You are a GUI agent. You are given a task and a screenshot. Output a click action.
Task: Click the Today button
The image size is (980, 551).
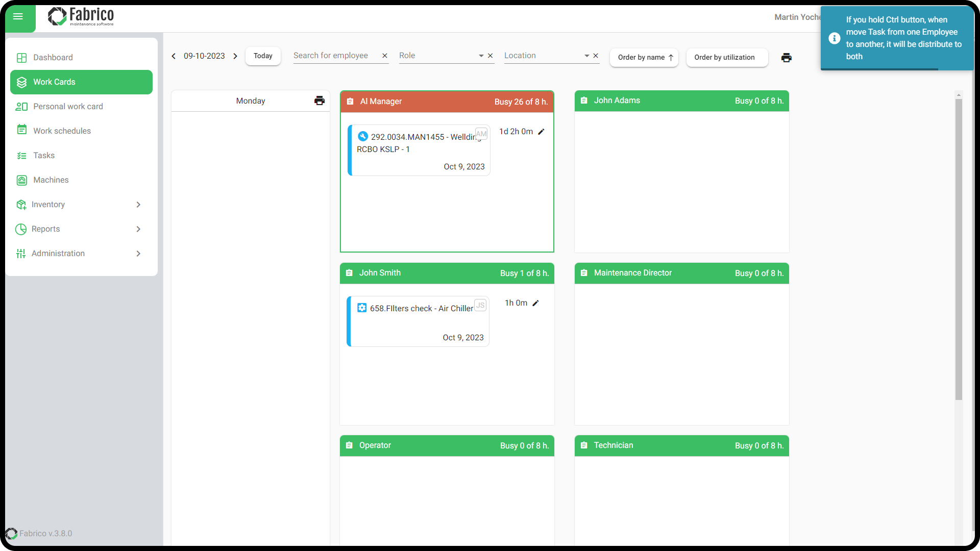pos(263,56)
